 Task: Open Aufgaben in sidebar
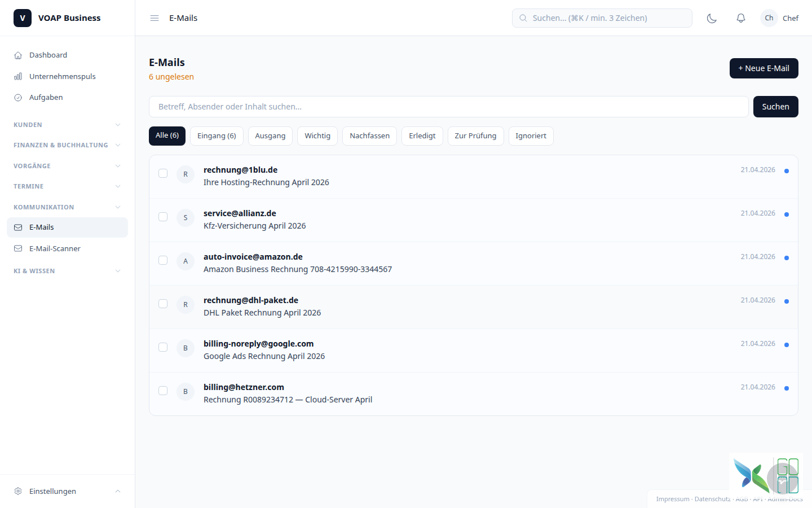click(67, 98)
